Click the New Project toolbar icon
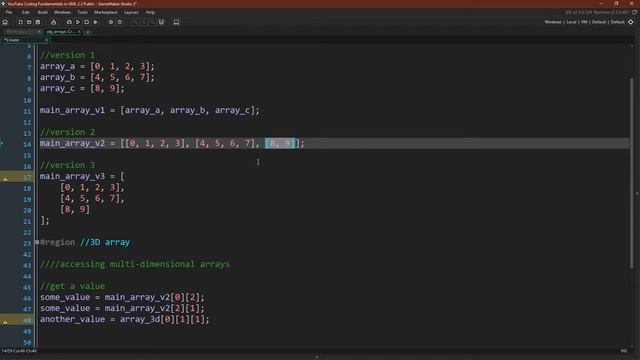640x360 pixels. click(x=20, y=22)
